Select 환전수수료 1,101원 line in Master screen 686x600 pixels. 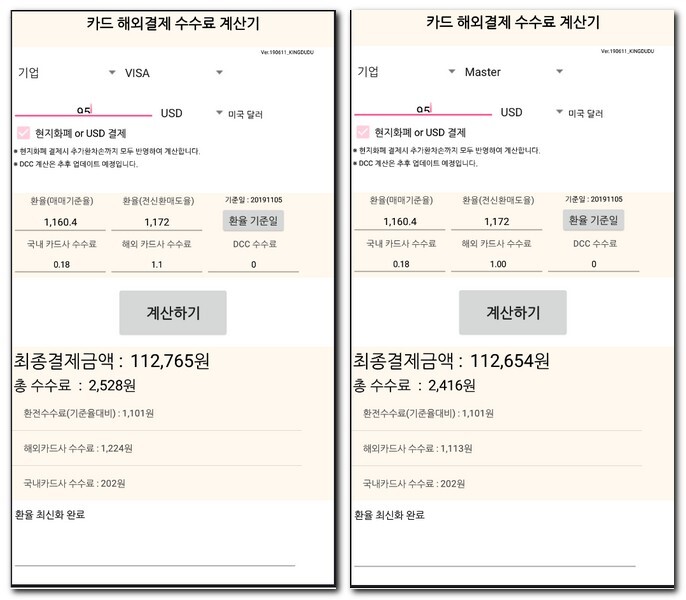[428, 413]
